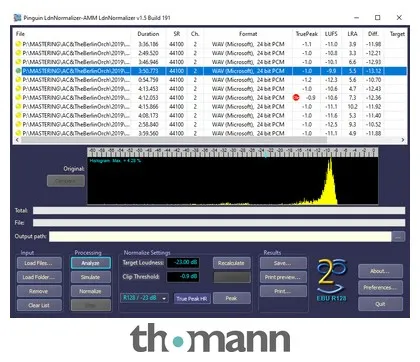The width and height of the screenshot is (420, 362).
Task: Remove the selected file with Remove button
Action: pos(39,291)
